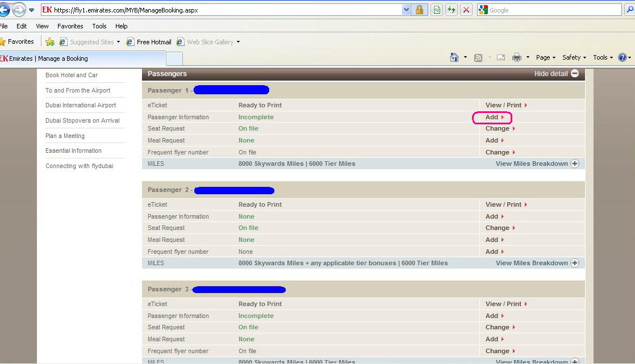635x364 pixels.
Task: Collapse passengers with Hide detail
Action: pyautogui.click(x=557, y=74)
